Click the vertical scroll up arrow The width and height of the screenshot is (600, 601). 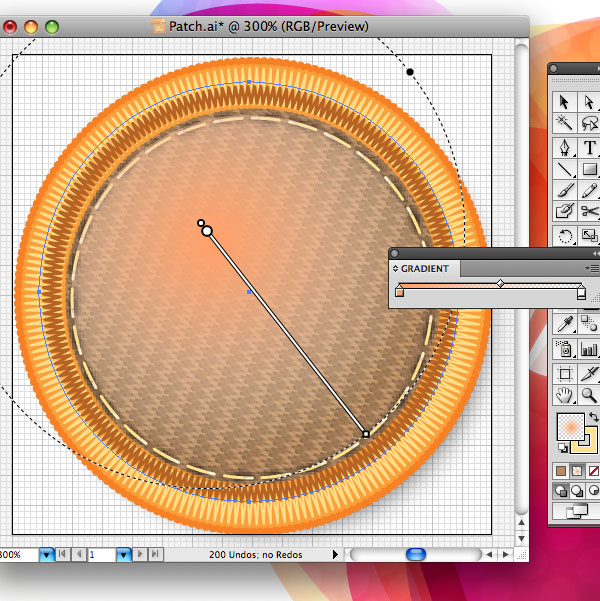click(521, 522)
